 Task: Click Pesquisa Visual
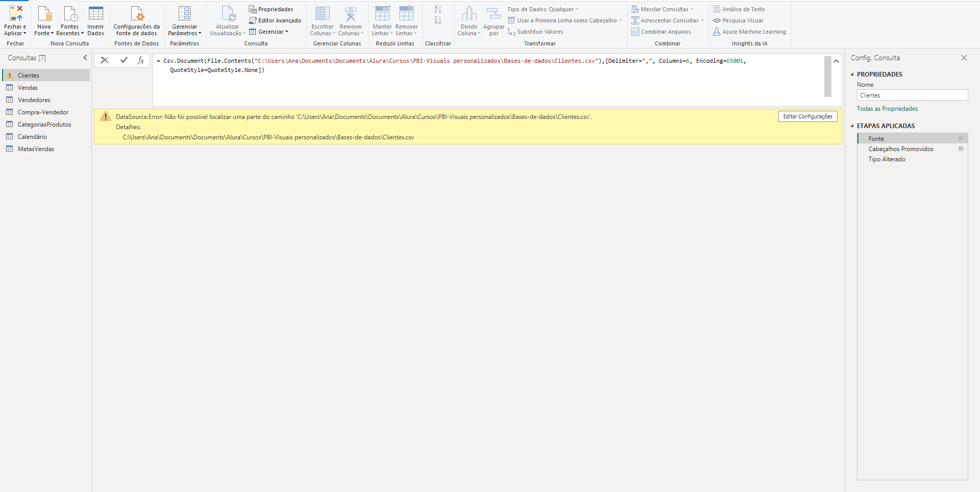pos(738,20)
